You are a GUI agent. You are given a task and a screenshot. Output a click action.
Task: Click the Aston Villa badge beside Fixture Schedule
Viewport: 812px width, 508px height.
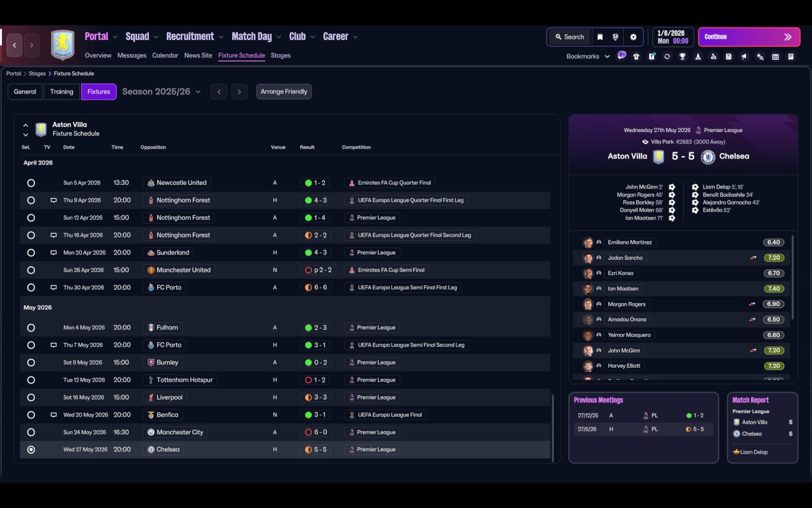coord(41,130)
